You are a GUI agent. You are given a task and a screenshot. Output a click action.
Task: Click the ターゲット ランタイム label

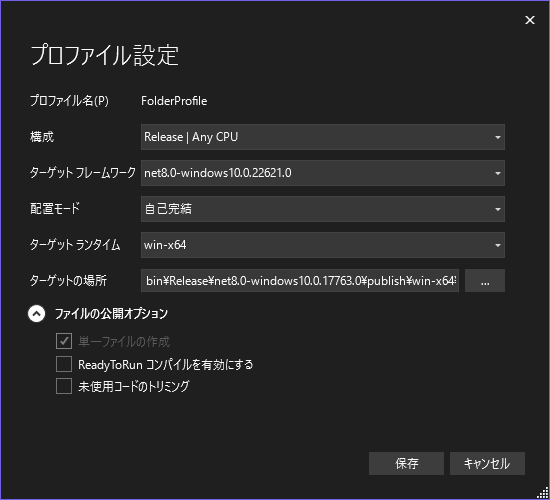click(x=75, y=245)
